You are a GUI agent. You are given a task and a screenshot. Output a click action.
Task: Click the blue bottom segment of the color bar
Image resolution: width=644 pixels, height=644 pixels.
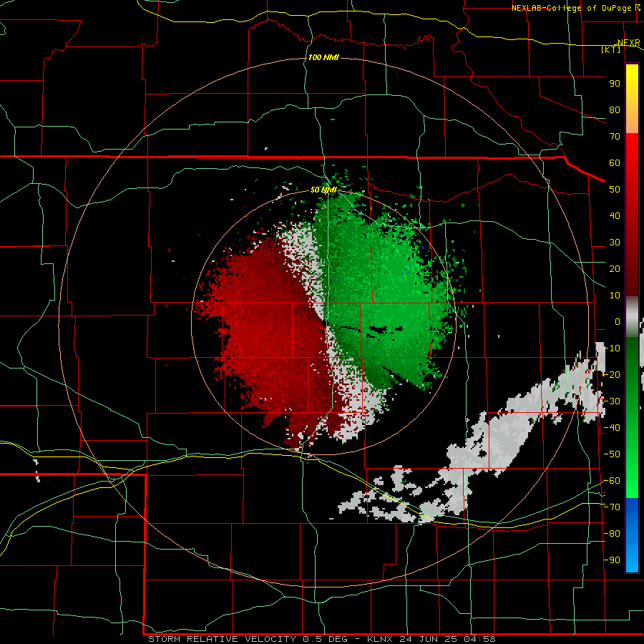pyautogui.click(x=632, y=535)
